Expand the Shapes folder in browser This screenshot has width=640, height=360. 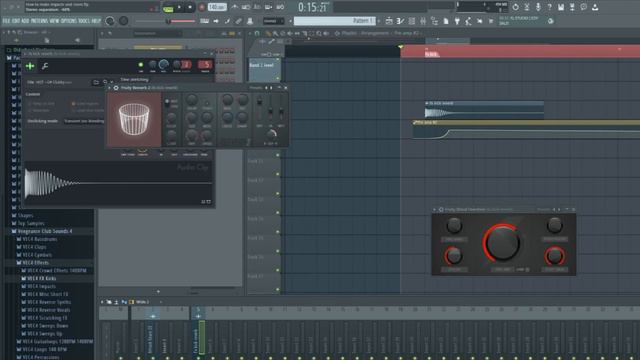pos(25,216)
